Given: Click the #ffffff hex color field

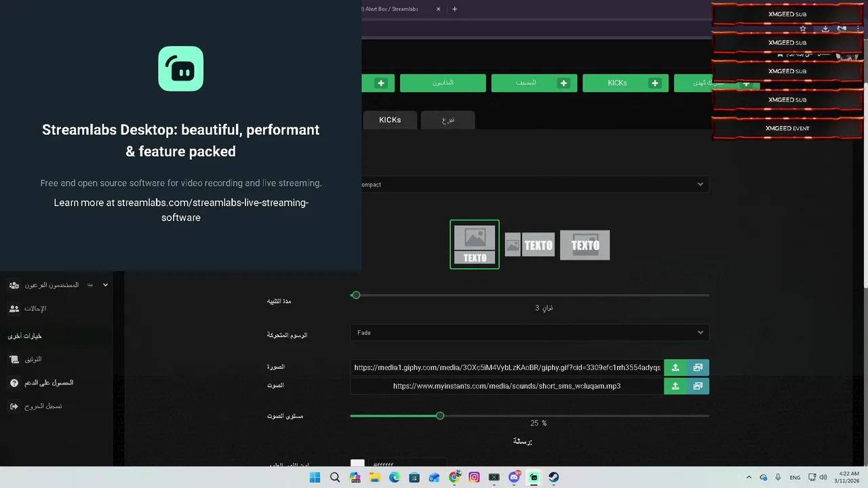Looking at the screenshot, I should click(407, 464).
